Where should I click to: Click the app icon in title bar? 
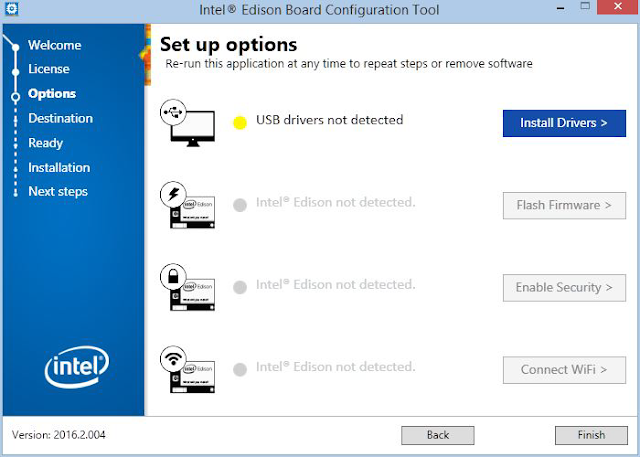point(11,9)
